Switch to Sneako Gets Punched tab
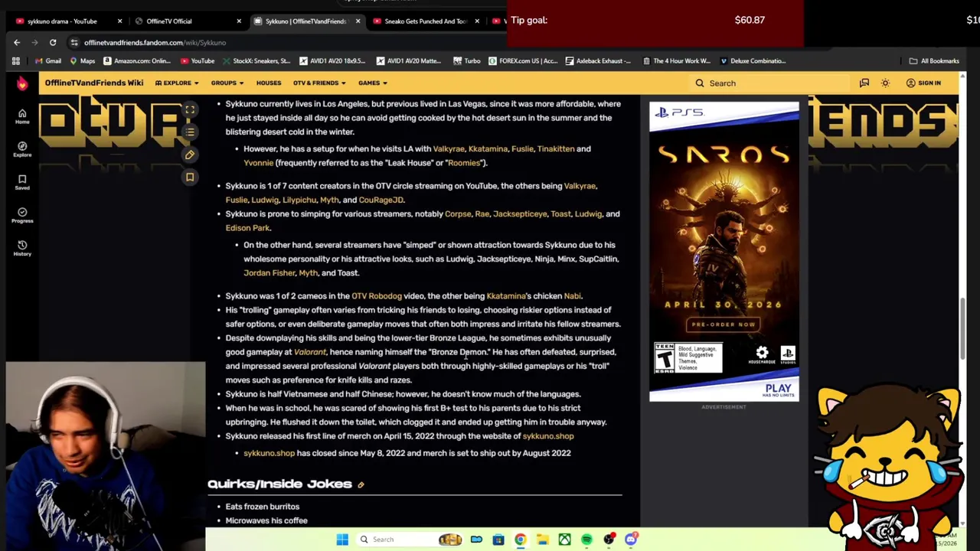The width and height of the screenshot is (980, 551). [x=425, y=21]
